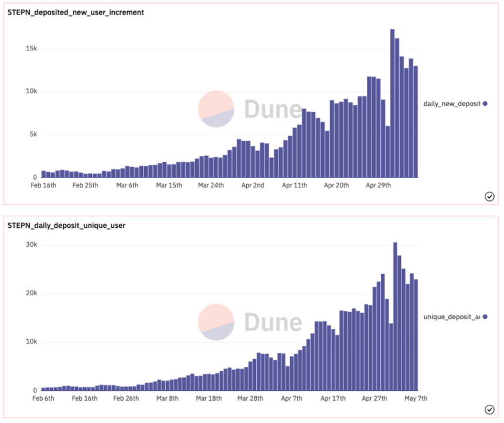504x423 pixels.
Task: Click the "May 7th" x-axis label
Action: pyautogui.click(x=416, y=398)
